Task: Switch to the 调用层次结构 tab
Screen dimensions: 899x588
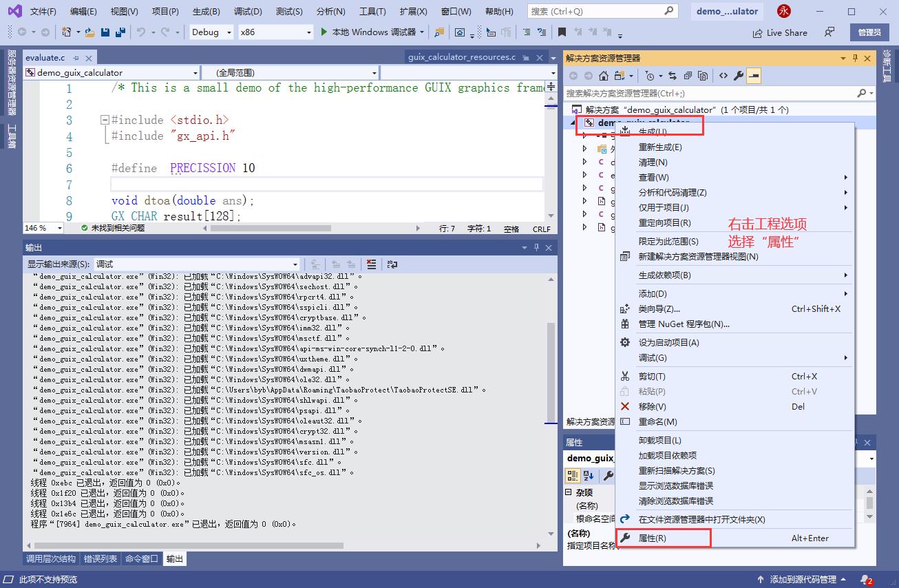Action: [x=51, y=559]
